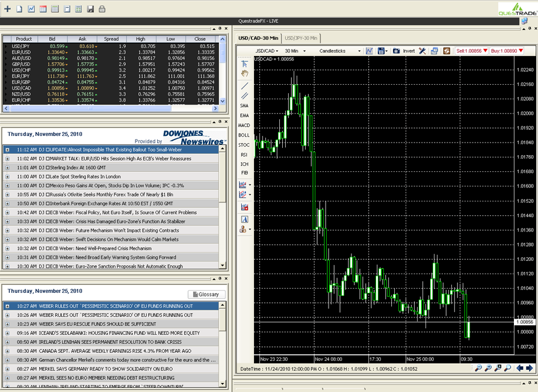Viewport: 538px width, 392px height.
Task: Click the camera snapshot icon on chart toolbar
Action: click(x=397, y=51)
